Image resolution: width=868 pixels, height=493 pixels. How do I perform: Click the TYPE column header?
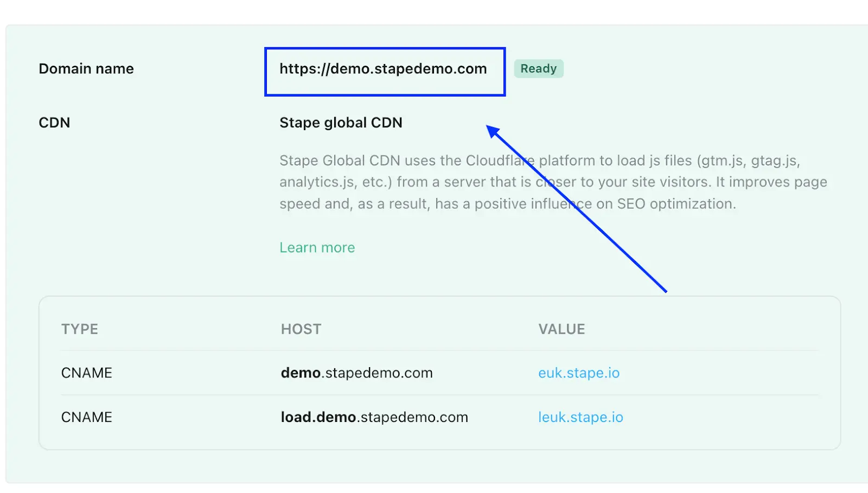click(80, 329)
